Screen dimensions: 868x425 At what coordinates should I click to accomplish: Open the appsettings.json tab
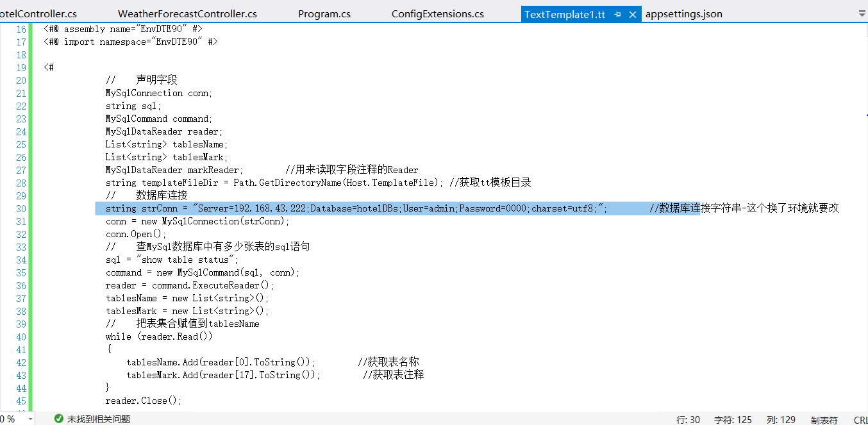(684, 13)
